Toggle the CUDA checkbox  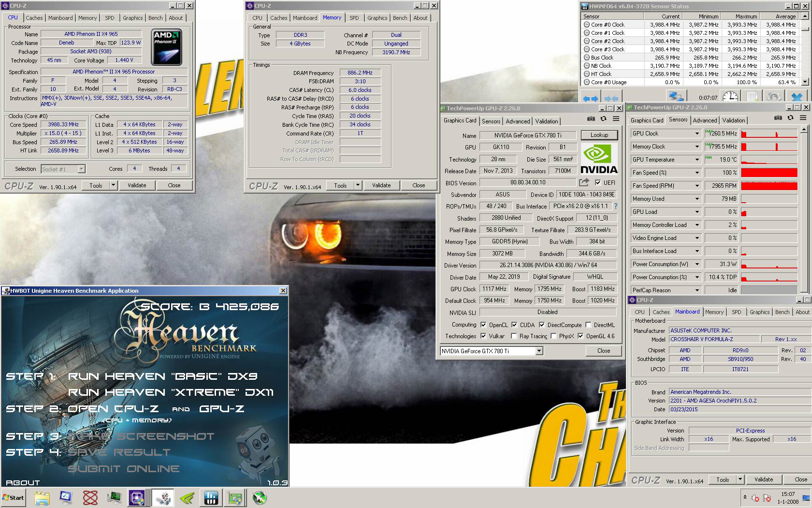tap(514, 325)
